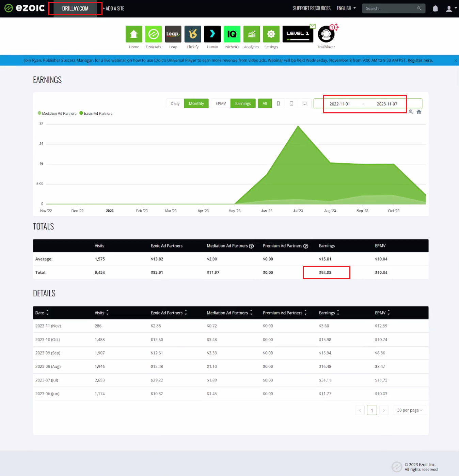The width and height of the screenshot is (459, 476).
Task: Open the Analytics icon
Action: tap(252, 34)
